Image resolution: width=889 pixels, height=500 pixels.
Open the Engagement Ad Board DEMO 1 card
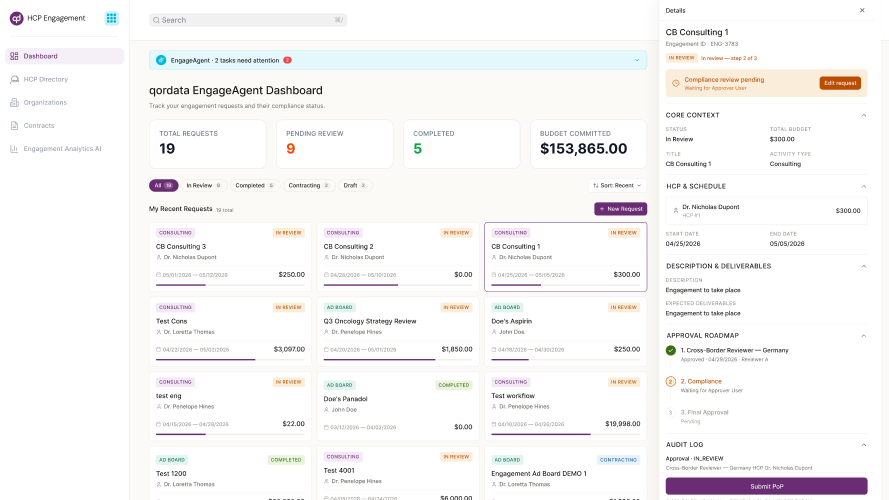[x=565, y=474]
